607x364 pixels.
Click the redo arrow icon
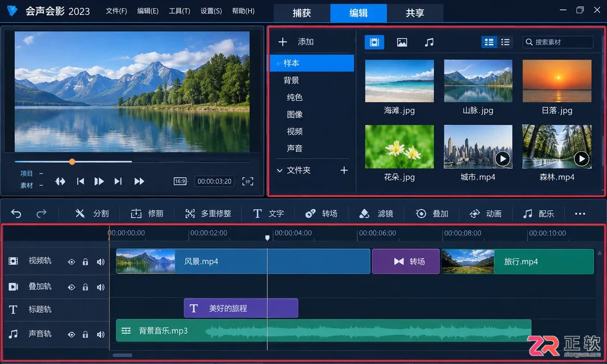[x=42, y=213]
